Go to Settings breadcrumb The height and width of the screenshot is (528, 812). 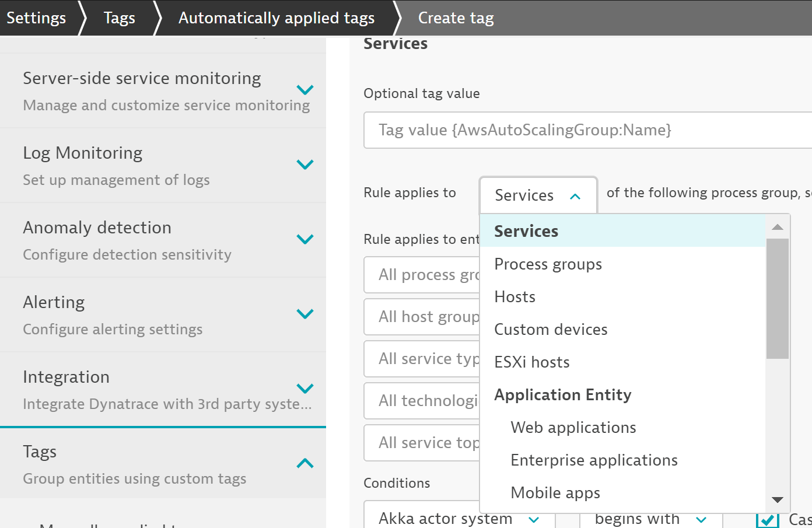(36, 18)
